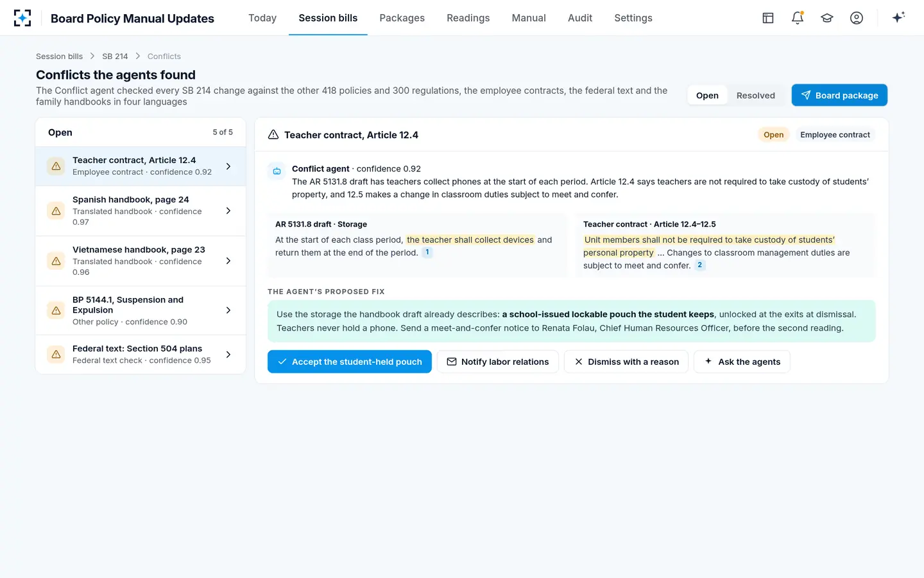Show Resolved conflicts
The width and height of the screenshot is (924, 578).
755,95
